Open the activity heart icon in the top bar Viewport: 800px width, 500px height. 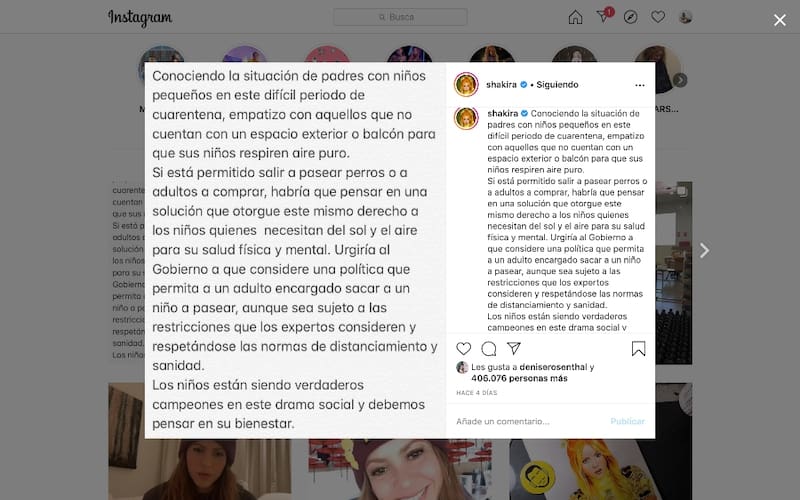coord(658,17)
